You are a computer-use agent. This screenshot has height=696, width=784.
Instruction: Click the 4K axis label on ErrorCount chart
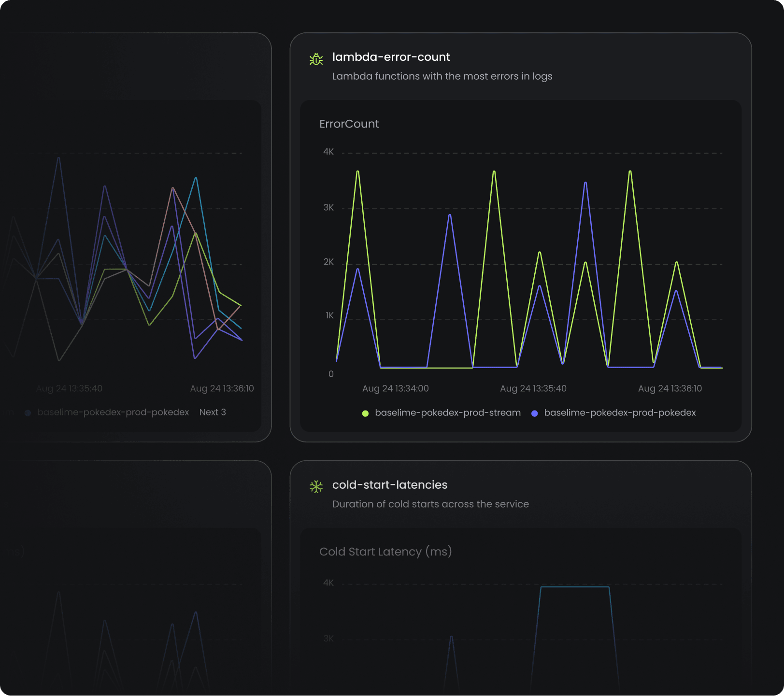[328, 152]
